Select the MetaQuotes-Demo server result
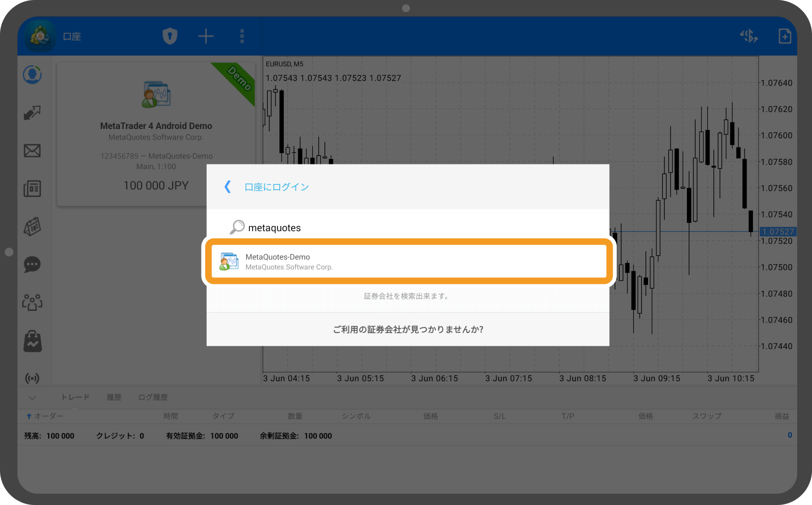The image size is (812, 505). tap(408, 262)
